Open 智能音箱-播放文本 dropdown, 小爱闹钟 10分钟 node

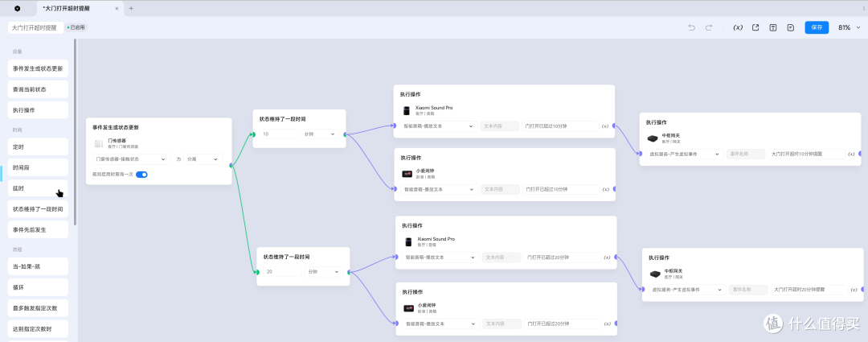point(440,189)
